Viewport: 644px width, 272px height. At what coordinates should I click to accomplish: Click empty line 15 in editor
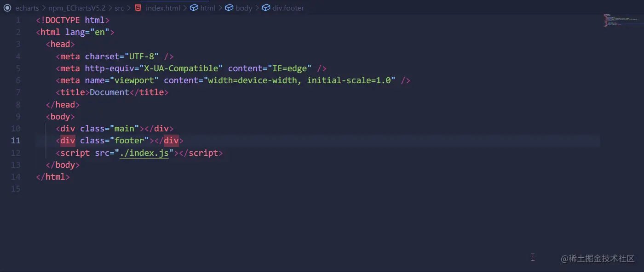coord(317,189)
